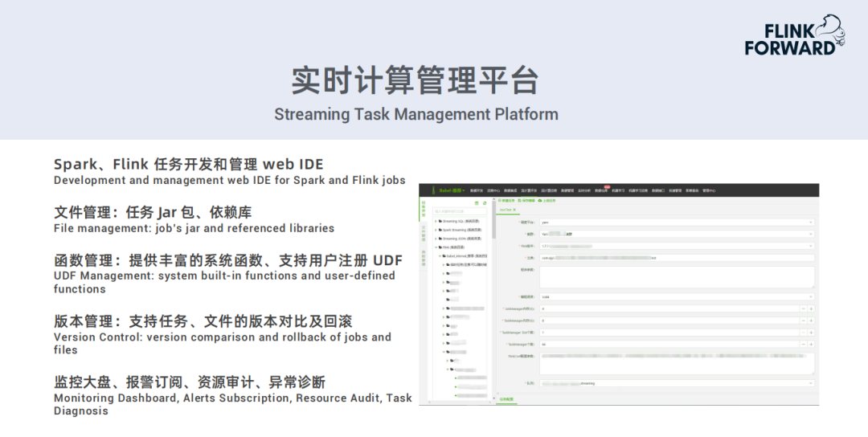Open the 调度平台 dropdown showing yarn
Screen dimensions: 868x437
677,223
